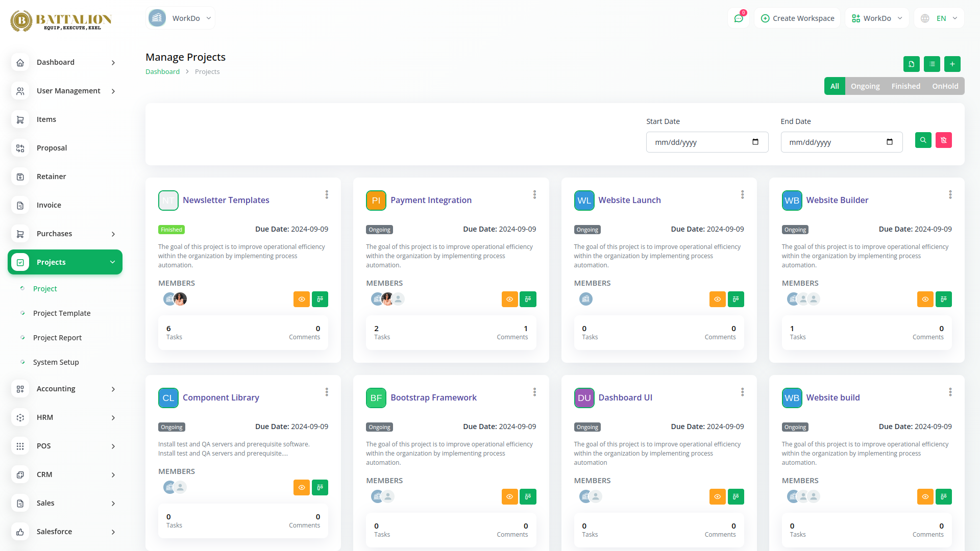Select the Finished filter tab

(x=905, y=86)
